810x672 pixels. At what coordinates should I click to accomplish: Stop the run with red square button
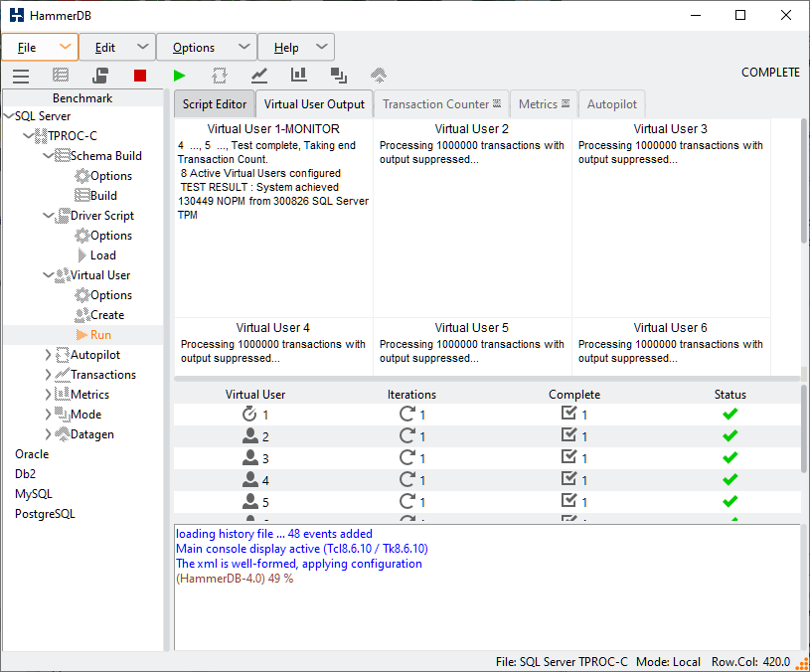coord(139,76)
